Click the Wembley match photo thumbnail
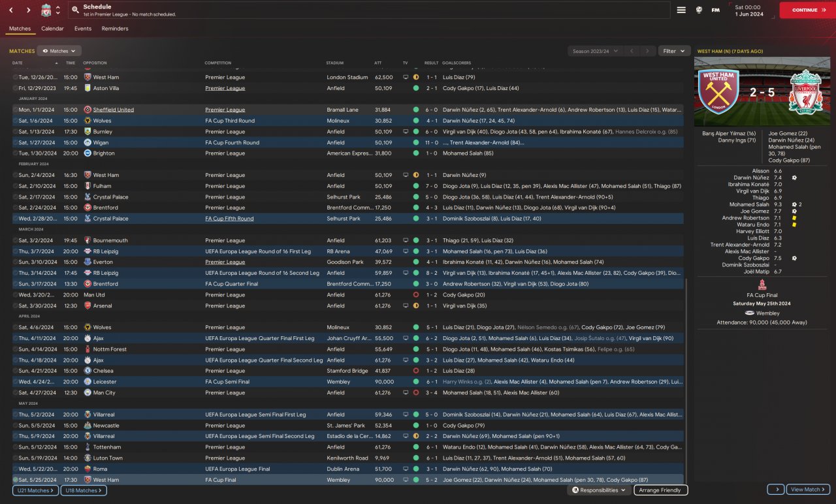The height and width of the screenshot is (504, 836). click(x=762, y=91)
